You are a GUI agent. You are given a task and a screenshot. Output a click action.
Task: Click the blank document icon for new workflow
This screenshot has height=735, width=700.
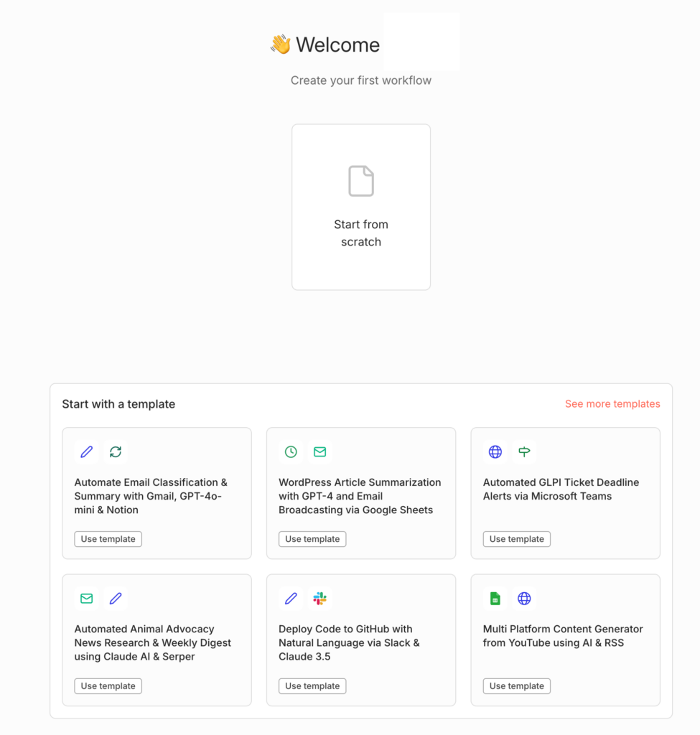pyautogui.click(x=360, y=181)
